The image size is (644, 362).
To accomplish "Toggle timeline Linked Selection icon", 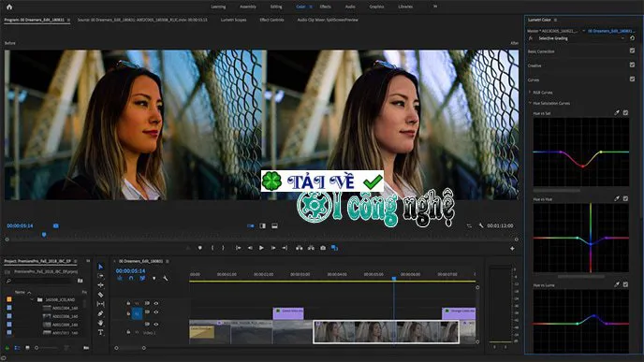I will [x=142, y=278].
